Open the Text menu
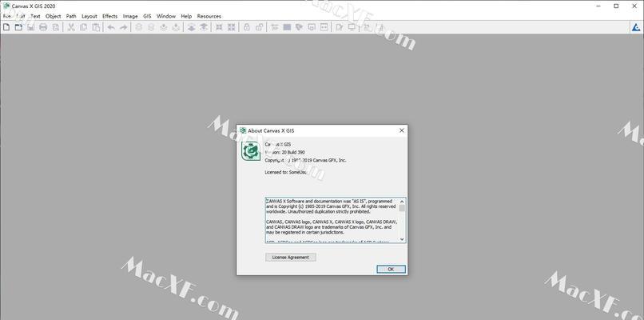The height and width of the screenshot is (320, 644). 36,16
